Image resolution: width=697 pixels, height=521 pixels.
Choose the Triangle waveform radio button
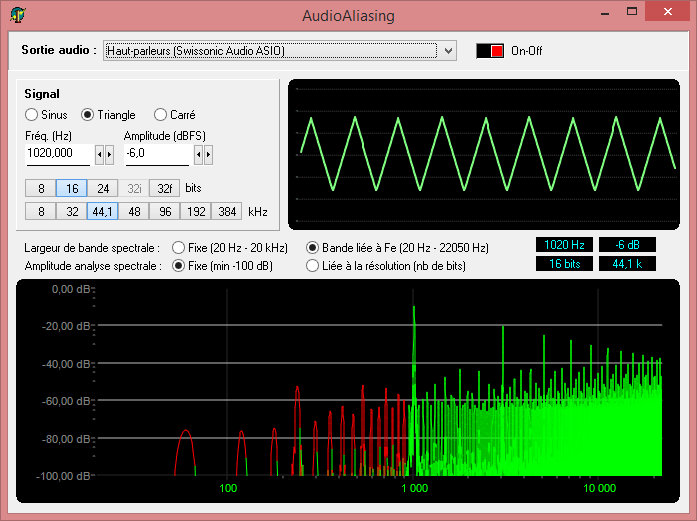[88, 115]
